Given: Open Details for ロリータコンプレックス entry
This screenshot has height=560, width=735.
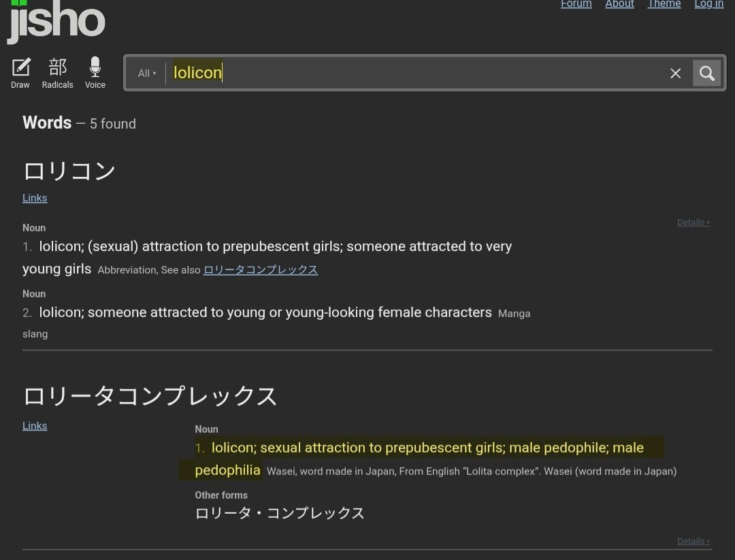Looking at the screenshot, I should click(693, 541).
